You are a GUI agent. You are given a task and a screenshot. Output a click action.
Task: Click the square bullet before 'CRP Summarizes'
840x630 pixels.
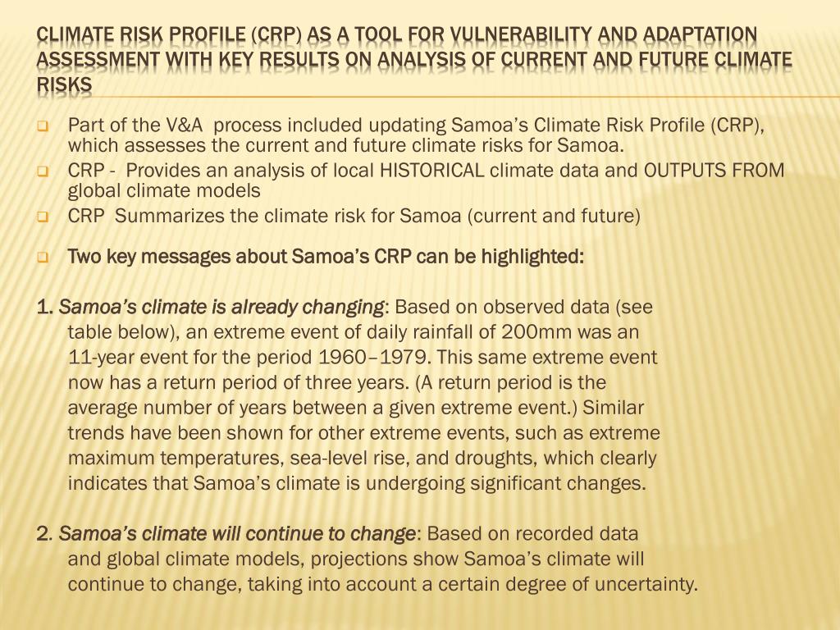pos(43,218)
